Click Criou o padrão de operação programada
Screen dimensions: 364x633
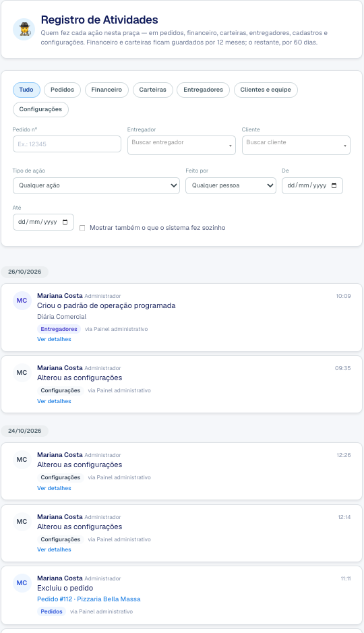tap(106, 305)
